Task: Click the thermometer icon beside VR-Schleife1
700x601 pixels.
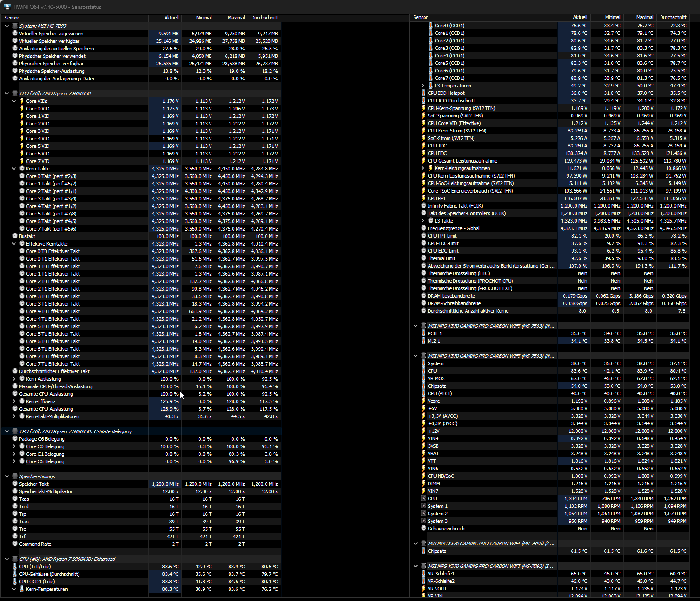Action: [424, 574]
